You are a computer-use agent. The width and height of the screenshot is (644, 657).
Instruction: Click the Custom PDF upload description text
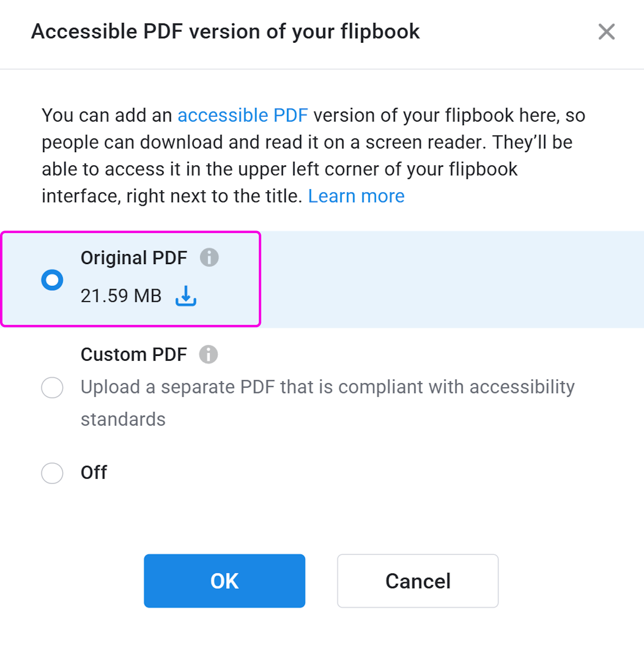[x=328, y=403]
